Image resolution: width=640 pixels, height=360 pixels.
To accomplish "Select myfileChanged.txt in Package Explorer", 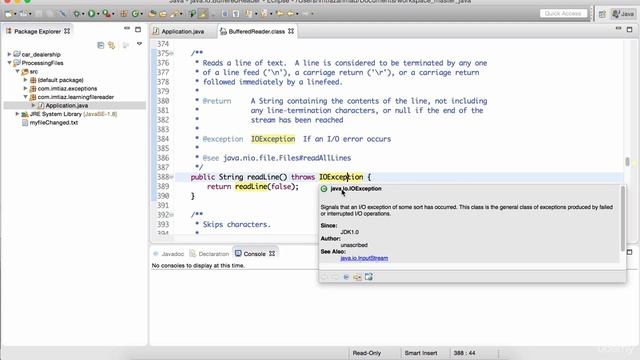I will tap(53, 122).
